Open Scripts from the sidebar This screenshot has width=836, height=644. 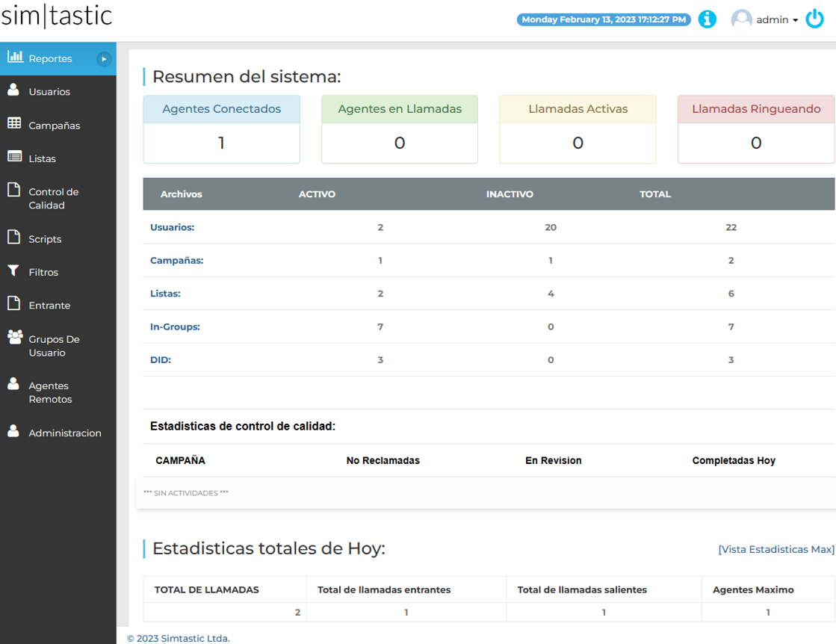pyautogui.click(x=58, y=239)
